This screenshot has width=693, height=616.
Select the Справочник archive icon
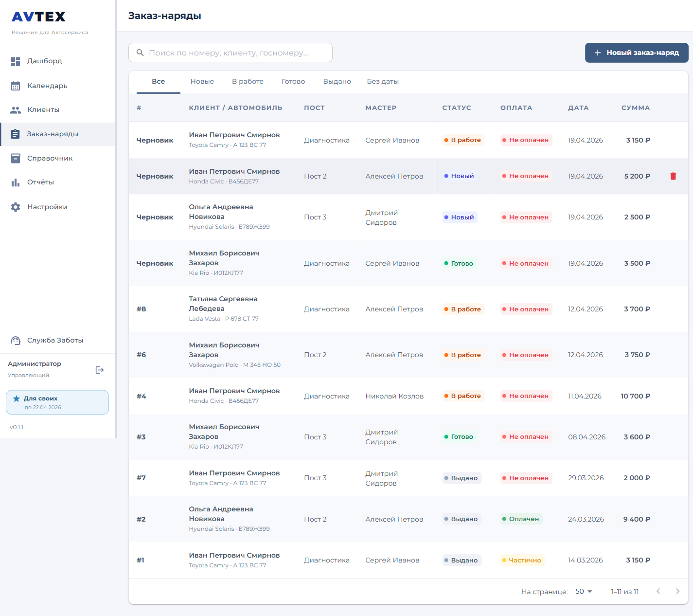16,158
